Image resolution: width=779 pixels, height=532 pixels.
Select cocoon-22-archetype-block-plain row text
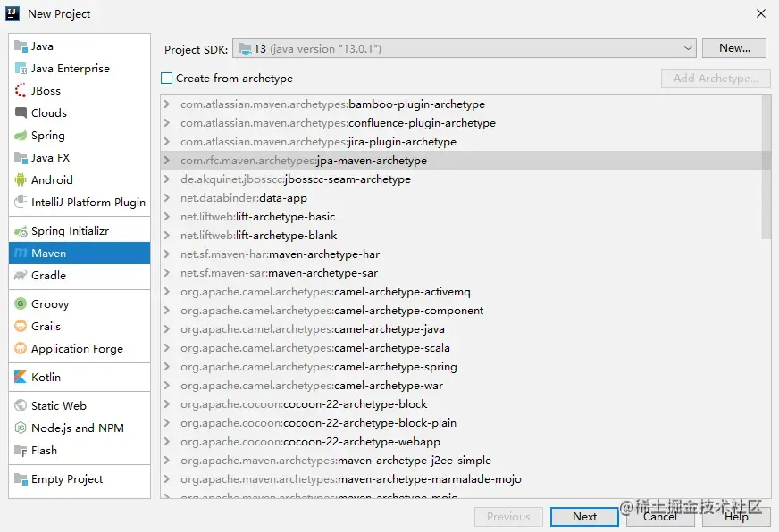tap(318, 423)
